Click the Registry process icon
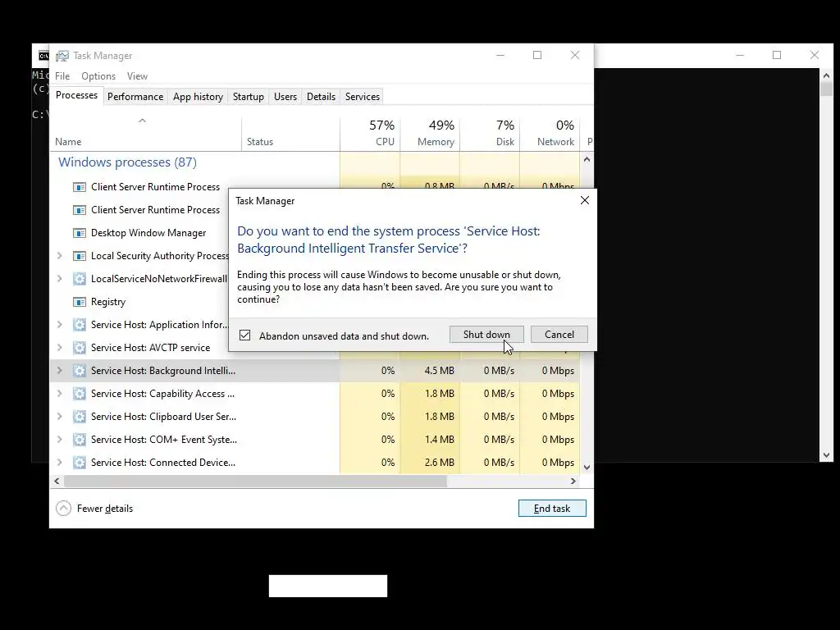Image resolution: width=840 pixels, height=630 pixels. [x=80, y=302]
